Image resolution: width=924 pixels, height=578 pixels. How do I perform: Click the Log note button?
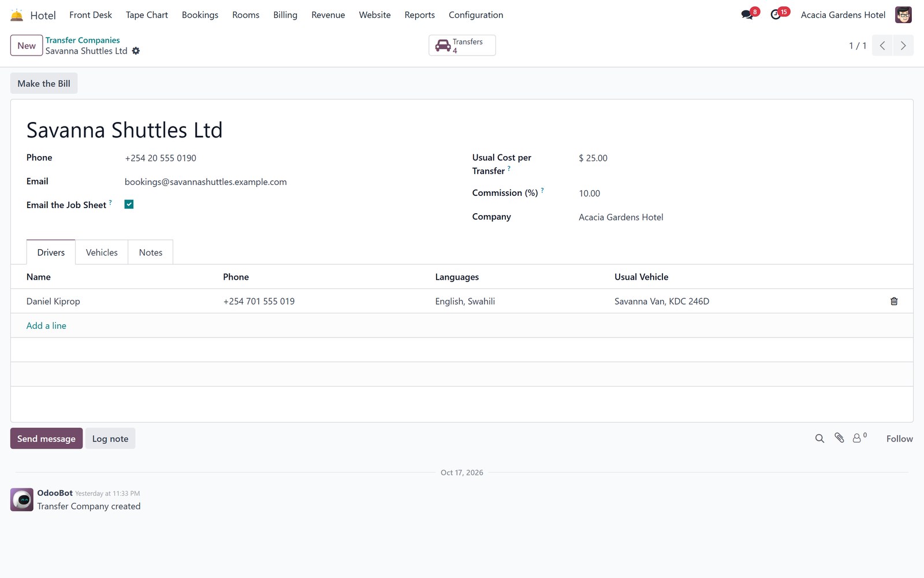(x=110, y=439)
